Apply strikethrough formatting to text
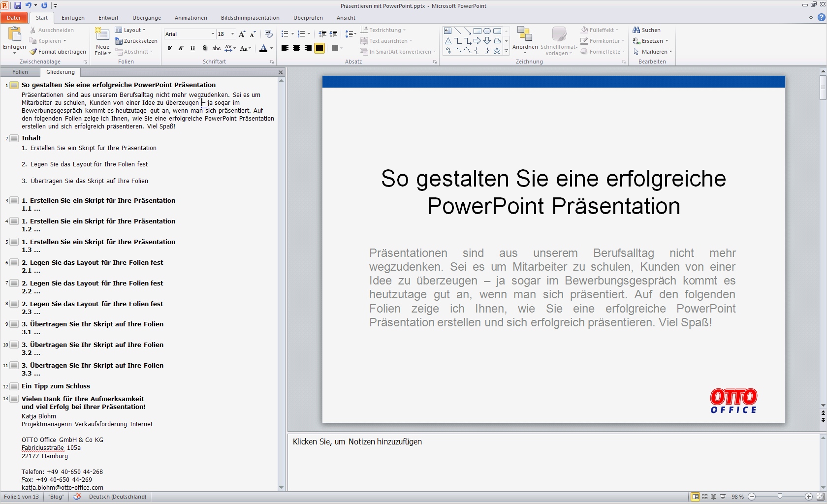The height and width of the screenshot is (504, 827). click(x=217, y=48)
